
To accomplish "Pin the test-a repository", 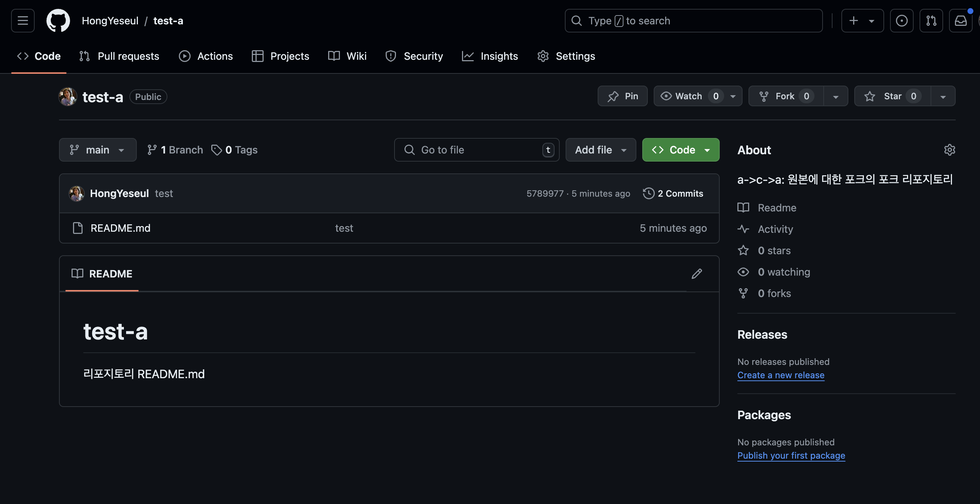I will pyautogui.click(x=622, y=96).
